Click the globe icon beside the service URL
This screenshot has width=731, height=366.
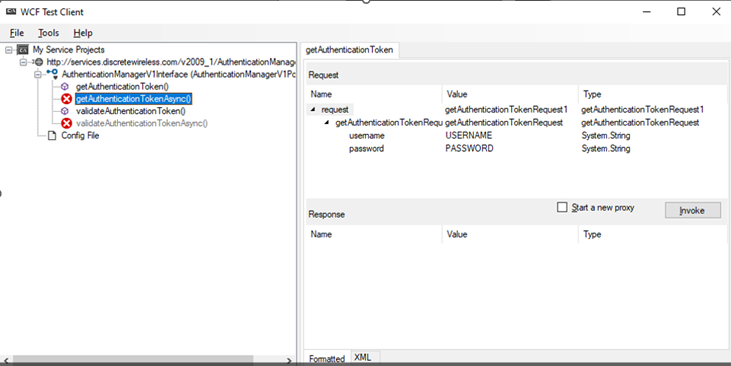coord(39,62)
